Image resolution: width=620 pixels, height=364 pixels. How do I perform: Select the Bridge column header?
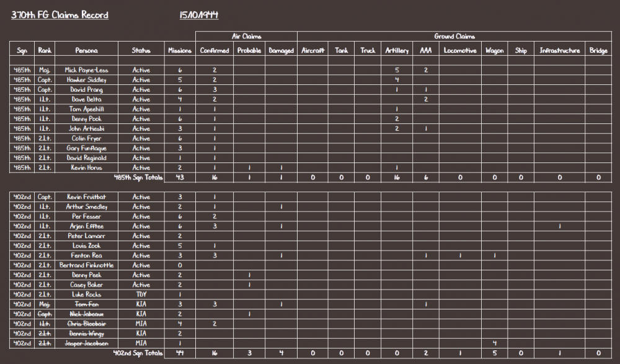click(598, 51)
